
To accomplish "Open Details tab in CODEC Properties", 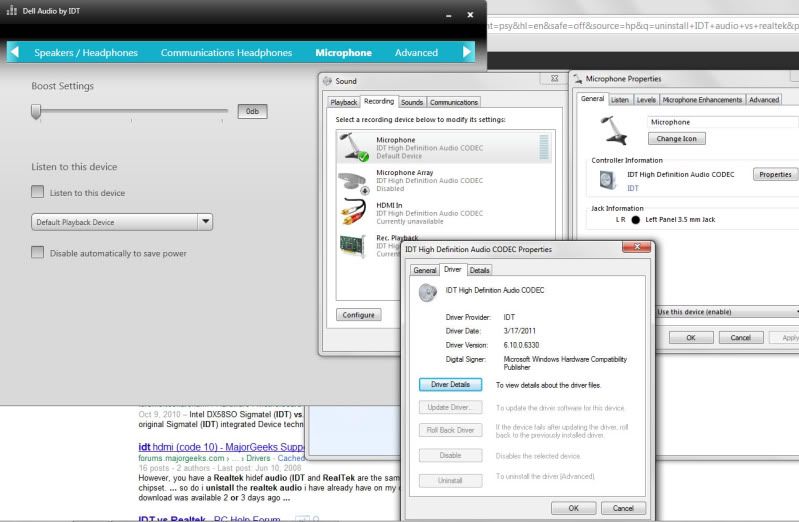I will pos(480,270).
